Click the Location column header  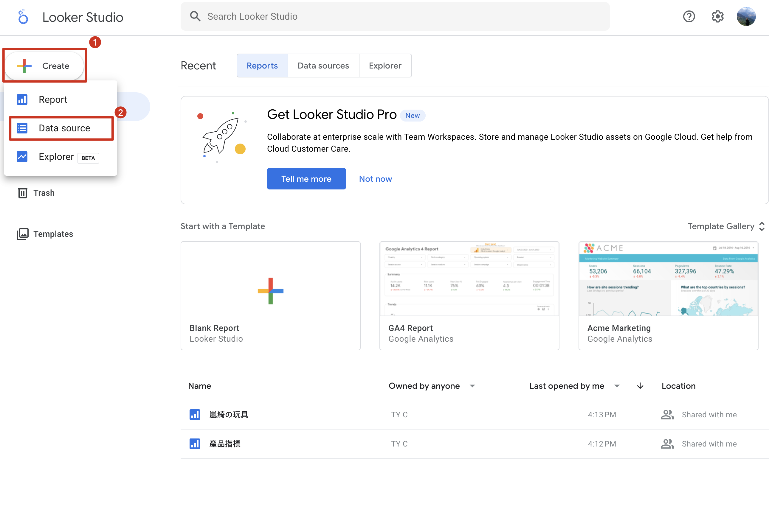point(678,386)
